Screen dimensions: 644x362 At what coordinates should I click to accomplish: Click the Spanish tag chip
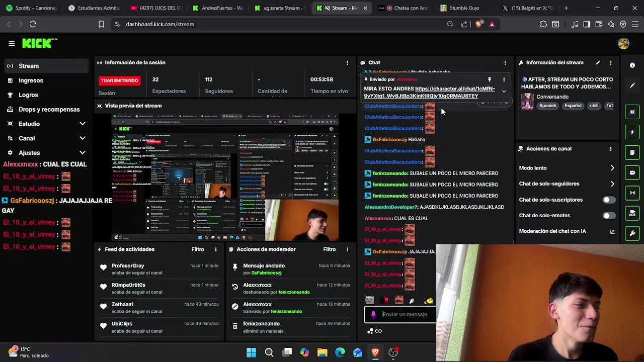547,106
